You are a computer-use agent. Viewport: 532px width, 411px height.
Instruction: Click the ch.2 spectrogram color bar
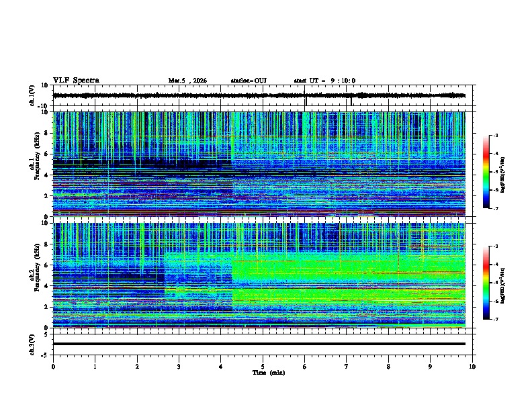(486, 283)
